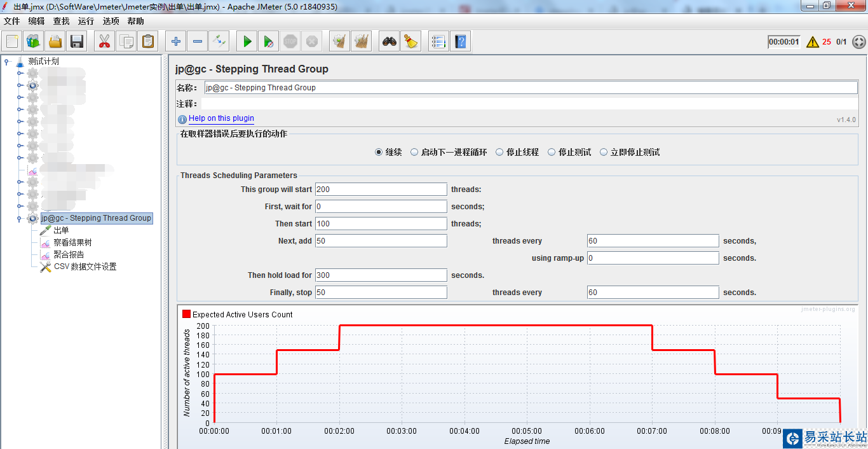Click the Open file folder icon
This screenshot has height=449, width=868.
pos(55,42)
